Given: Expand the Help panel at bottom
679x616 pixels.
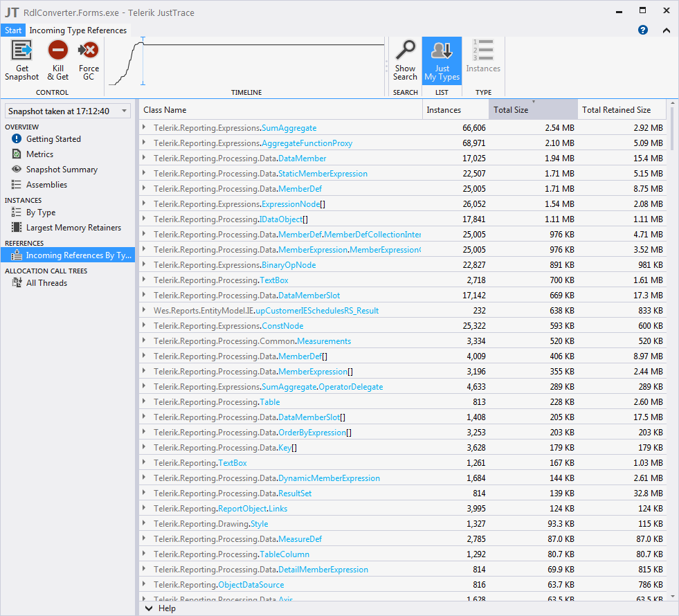Looking at the screenshot, I should click(149, 608).
